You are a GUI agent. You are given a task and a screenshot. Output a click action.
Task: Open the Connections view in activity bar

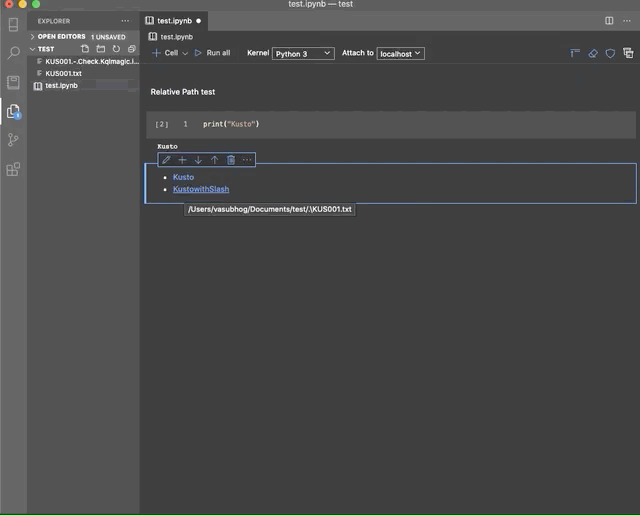13,25
